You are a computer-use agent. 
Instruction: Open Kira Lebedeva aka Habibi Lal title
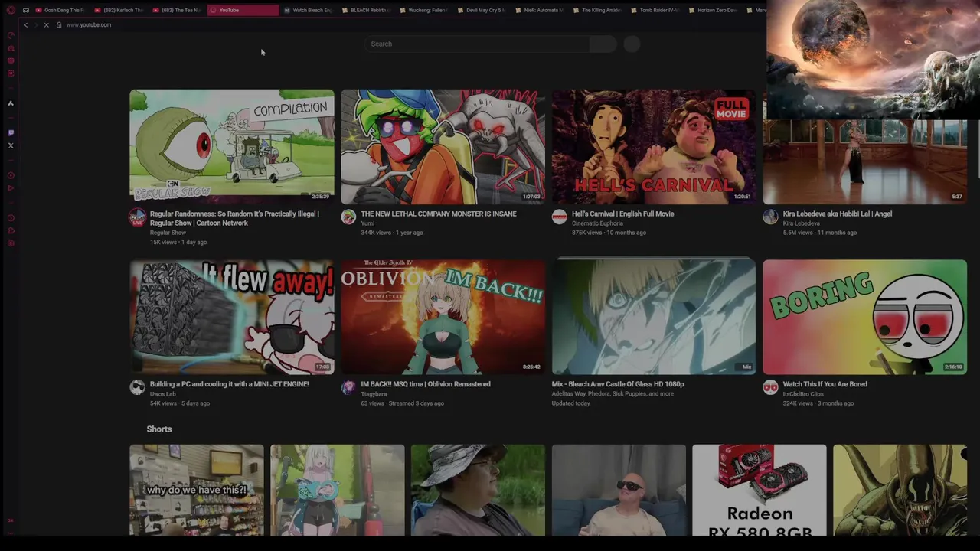click(838, 214)
